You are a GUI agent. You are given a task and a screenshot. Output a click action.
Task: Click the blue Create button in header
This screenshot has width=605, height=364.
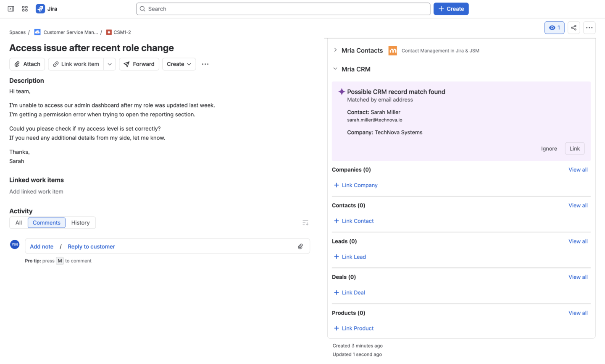tap(451, 9)
